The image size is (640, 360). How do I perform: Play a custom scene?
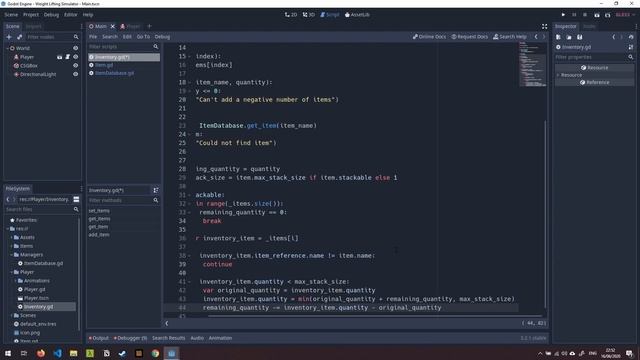[608, 15]
